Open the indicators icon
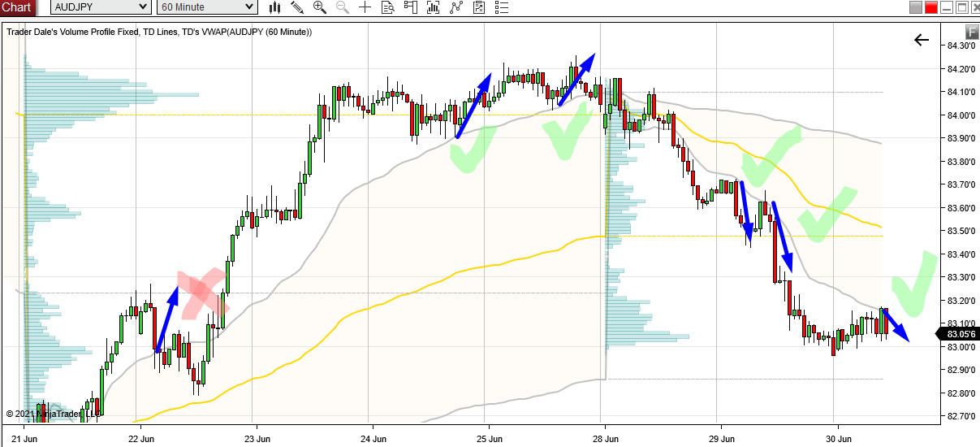Image resolution: width=980 pixels, height=447 pixels. pyautogui.click(x=433, y=7)
